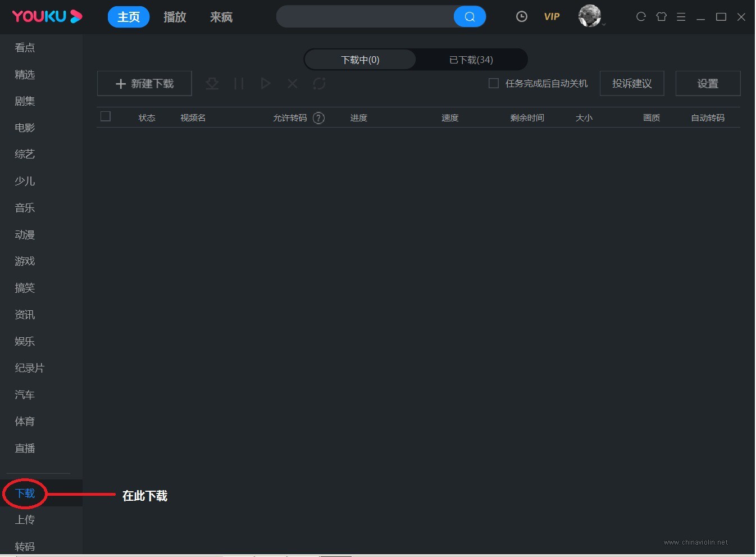Switch to the 下载中(0) tab
Viewport: 756px width, 557px height.
[x=360, y=60]
